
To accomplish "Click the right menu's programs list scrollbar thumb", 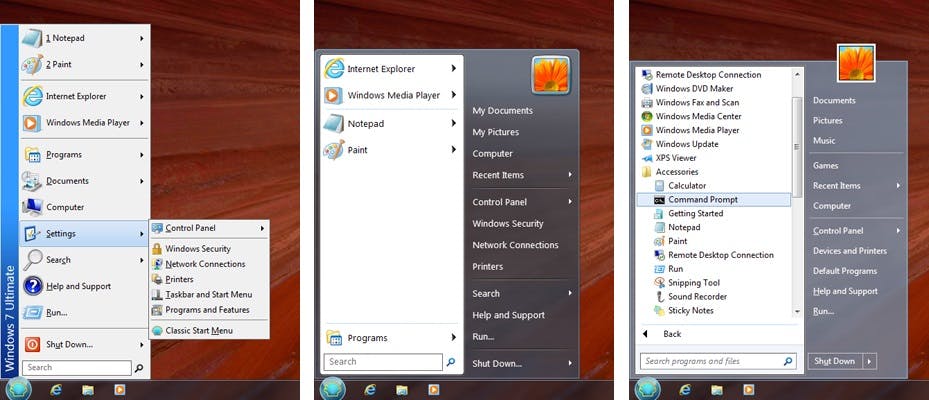I will pyautogui.click(x=797, y=146).
